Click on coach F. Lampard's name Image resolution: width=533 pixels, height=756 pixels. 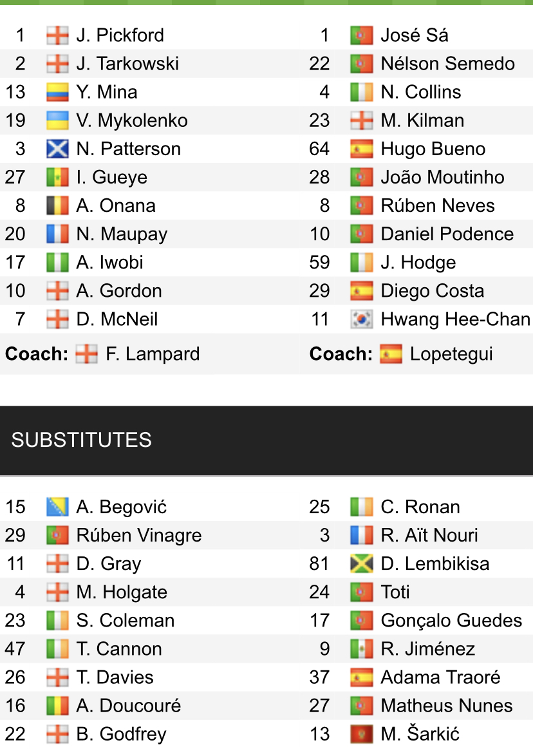click(x=153, y=354)
